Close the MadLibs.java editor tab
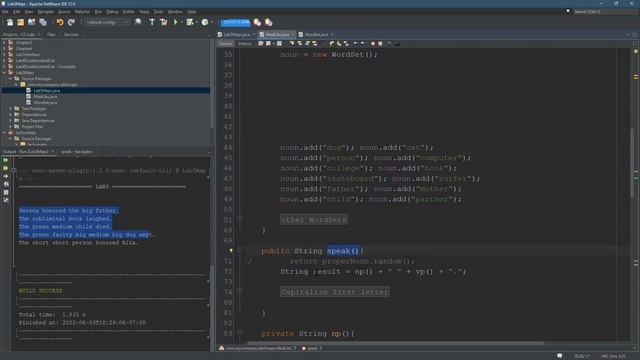Viewport: 640px width, 360px height. pyautogui.click(x=293, y=35)
